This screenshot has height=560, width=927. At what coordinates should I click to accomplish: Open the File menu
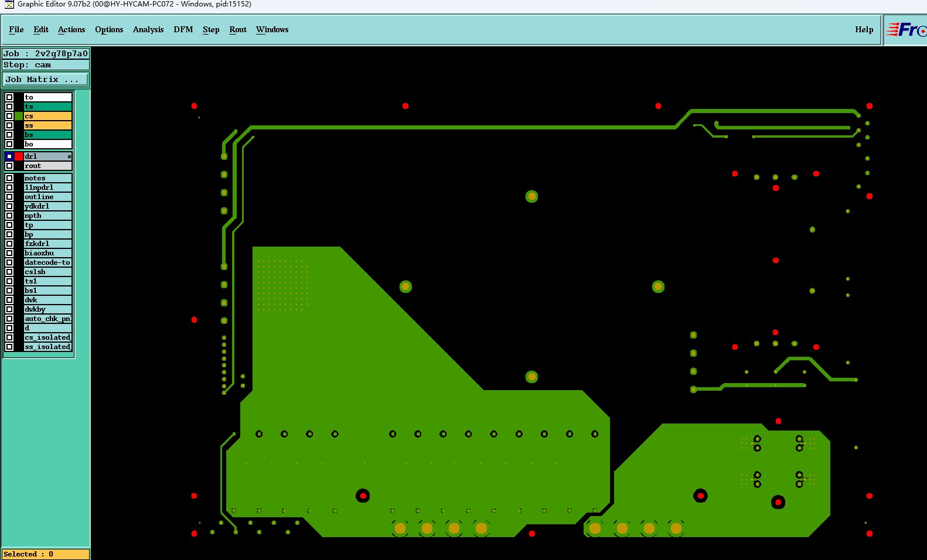tap(16, 30)
